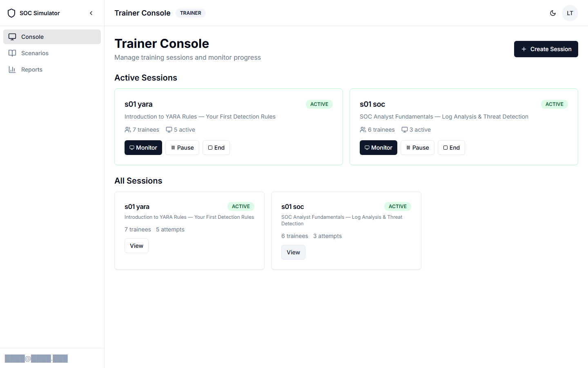Select Console menu item in navigation
Screen dimensions: 588x368
32,37
